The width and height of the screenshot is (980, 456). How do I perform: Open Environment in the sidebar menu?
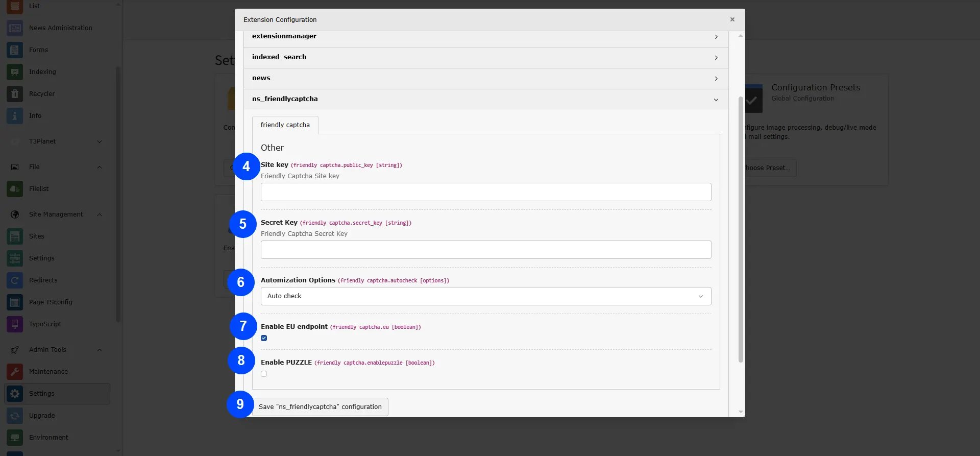(48, 438)
